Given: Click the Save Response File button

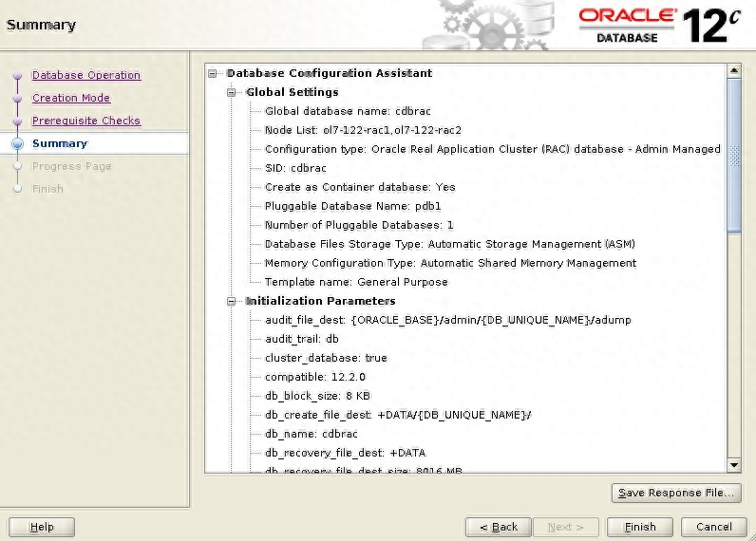Looking at the screenshot, I should [676, 493].
